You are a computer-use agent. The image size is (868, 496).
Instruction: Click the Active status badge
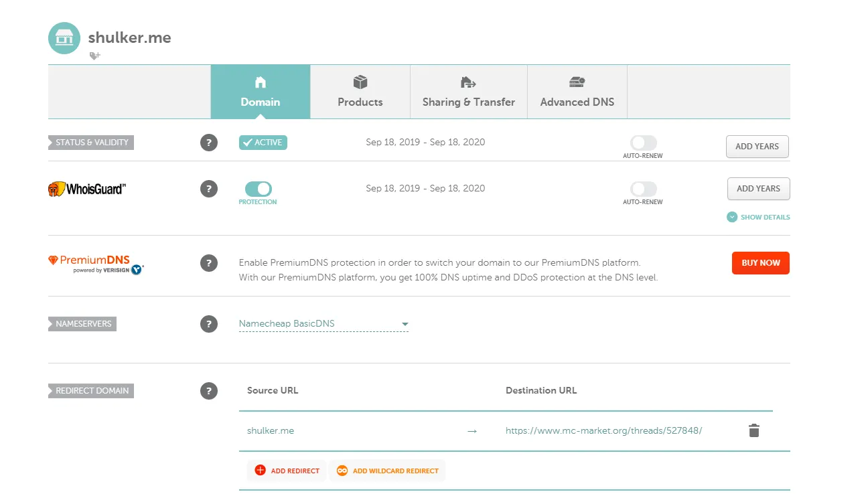[263, 143]
